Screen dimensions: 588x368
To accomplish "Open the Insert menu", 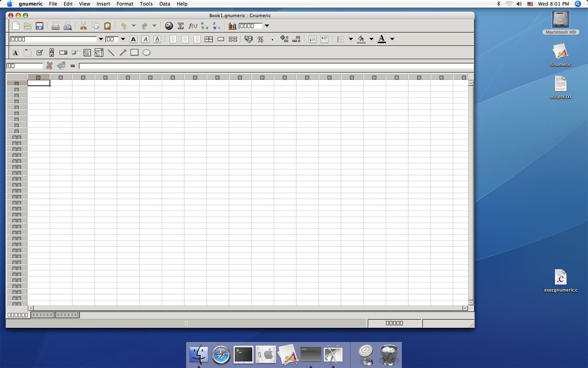I will pyautogui.click(x=103, y=4).
